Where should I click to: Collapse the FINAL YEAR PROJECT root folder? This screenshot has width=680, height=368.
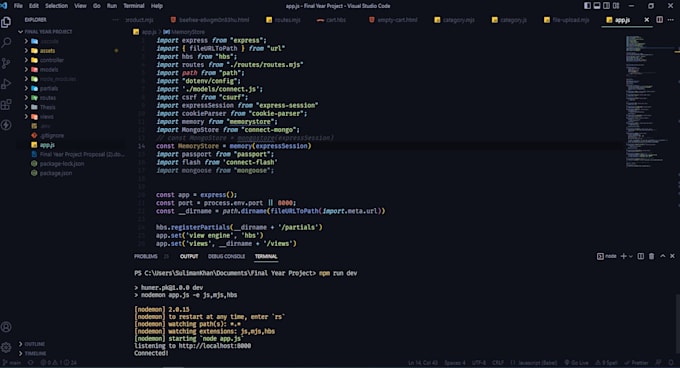46,32
